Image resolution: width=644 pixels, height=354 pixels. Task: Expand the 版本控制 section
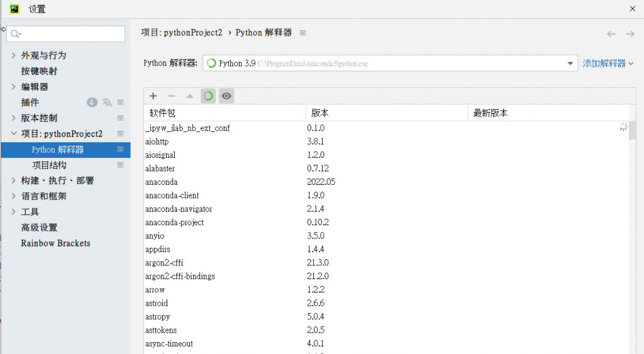click(14, 118)
